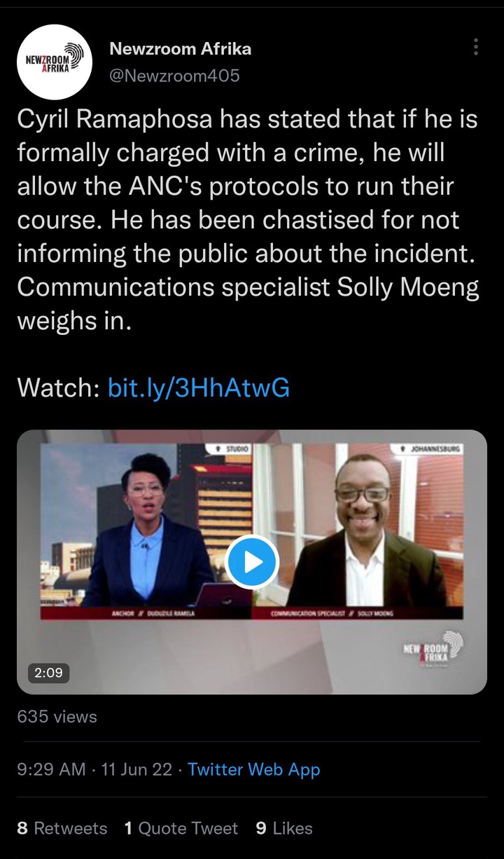
Task: View the 635 views count
Action: [x=57, y=717]
